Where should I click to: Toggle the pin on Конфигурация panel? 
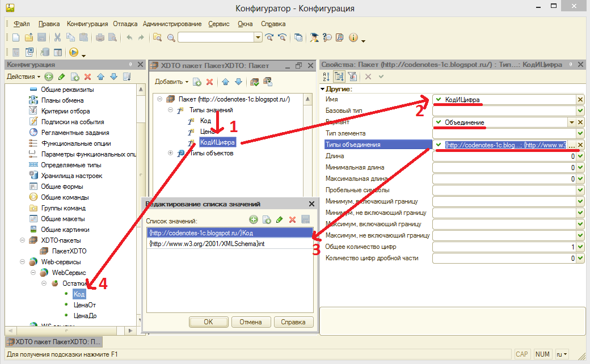click(130, 65)
